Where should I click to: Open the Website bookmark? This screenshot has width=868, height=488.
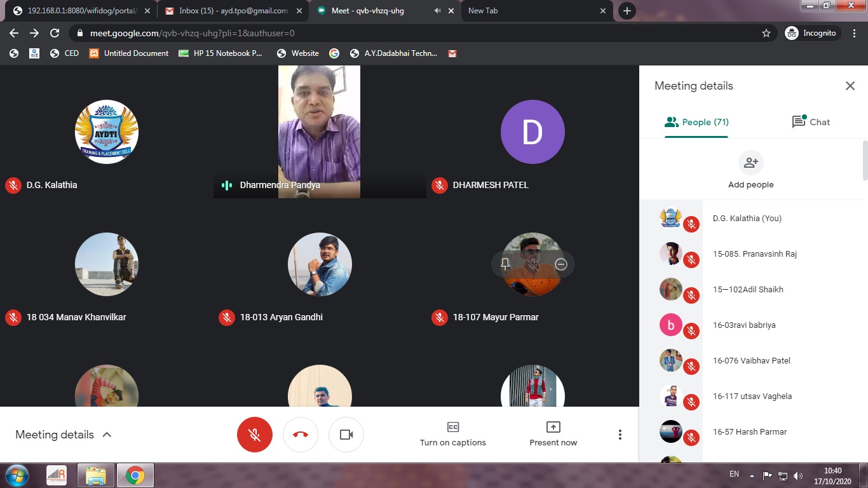(298, 53)
